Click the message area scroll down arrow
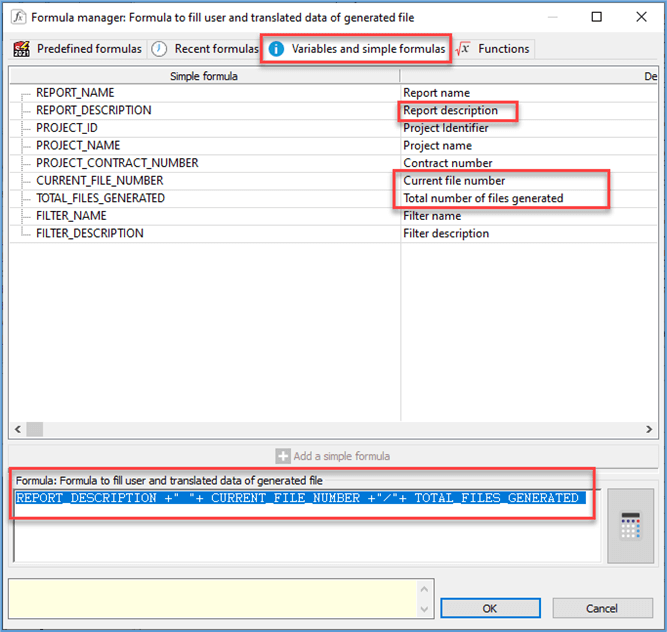 [x=425, y=609]
